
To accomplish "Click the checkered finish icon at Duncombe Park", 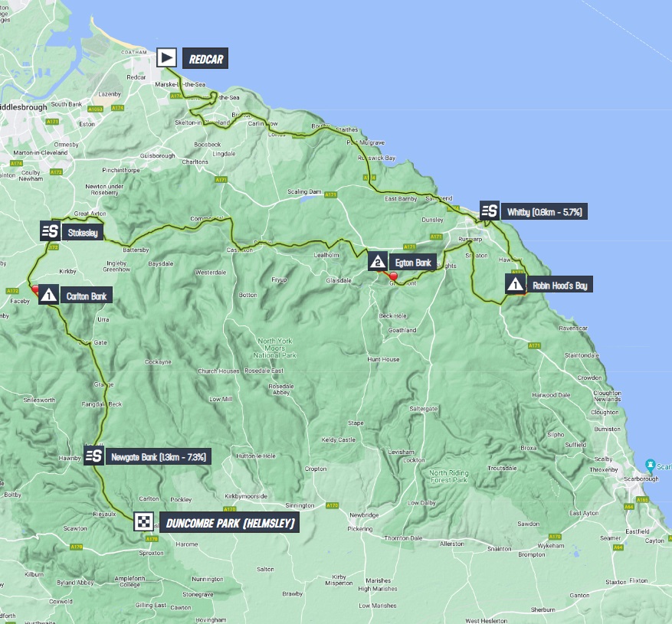I will tap(143, 523).
